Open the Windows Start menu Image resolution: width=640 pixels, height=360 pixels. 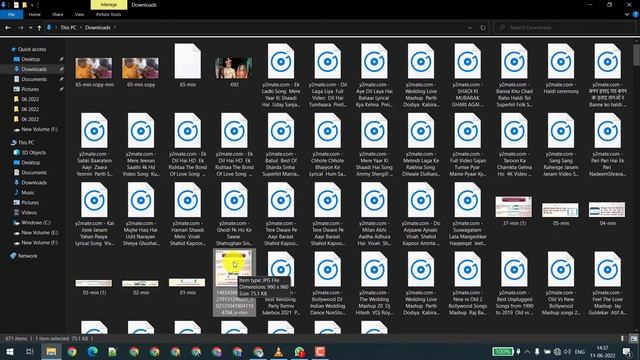[x=10, y=351]
